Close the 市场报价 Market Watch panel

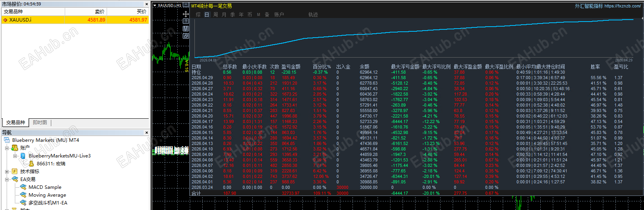pyautogui.click(x=147, y=4)
